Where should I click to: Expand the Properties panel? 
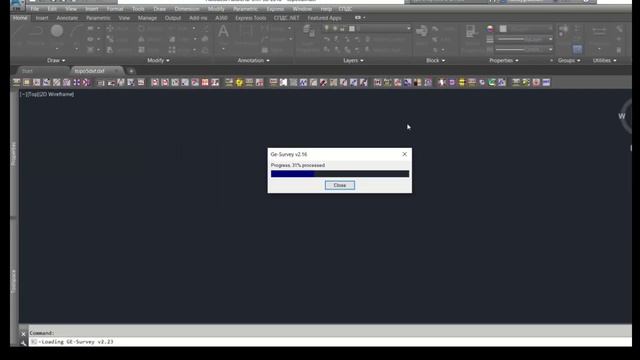tap(504, 60)
